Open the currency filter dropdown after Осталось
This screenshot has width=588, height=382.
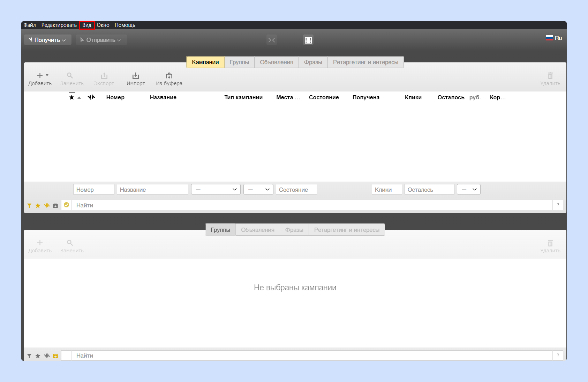click(x=469, y=189)
